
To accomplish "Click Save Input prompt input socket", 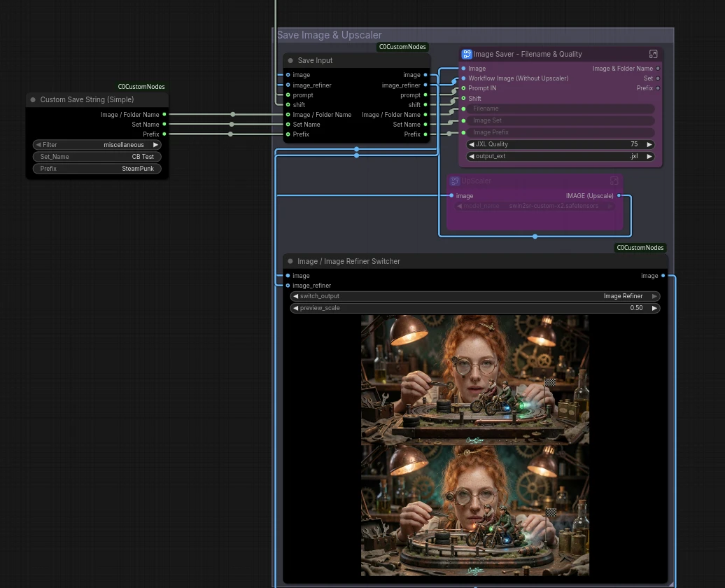I will [x=288, y=94].
